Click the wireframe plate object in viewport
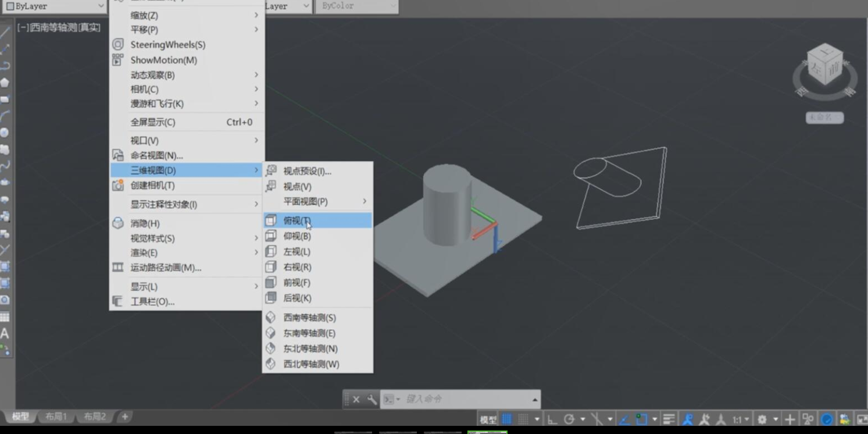This screenshot has width=868, height=434. (621, 187)
